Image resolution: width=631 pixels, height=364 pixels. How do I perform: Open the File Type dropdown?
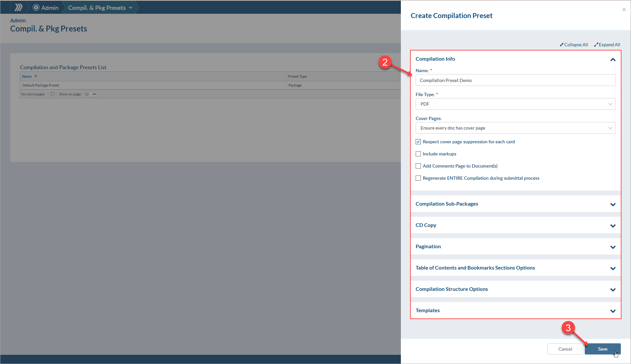(515, 104)
